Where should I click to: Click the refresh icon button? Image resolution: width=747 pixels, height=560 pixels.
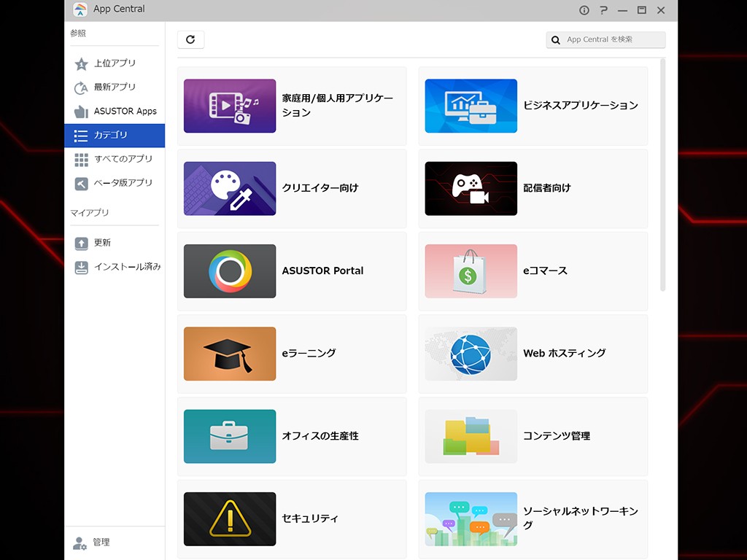[190, 39]
